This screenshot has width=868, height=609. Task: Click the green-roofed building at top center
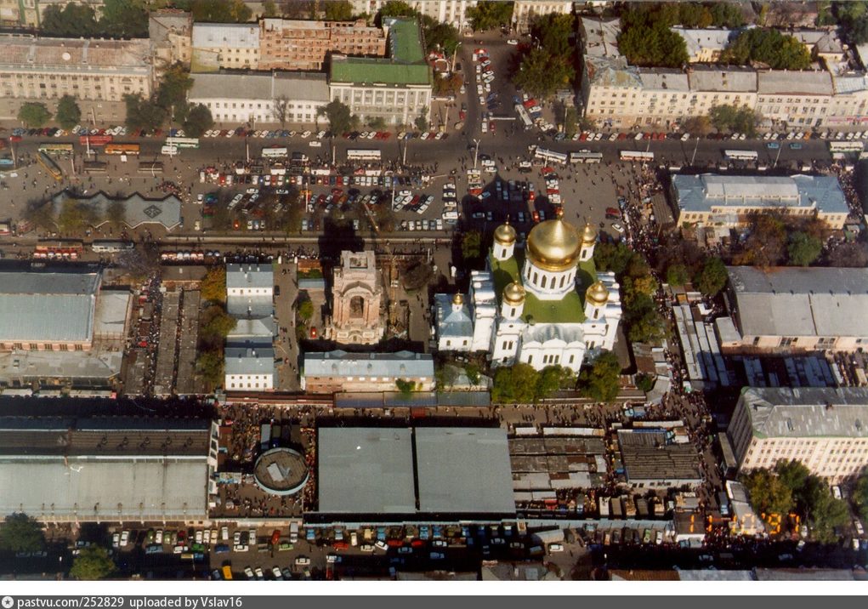(x=380, y=71)
